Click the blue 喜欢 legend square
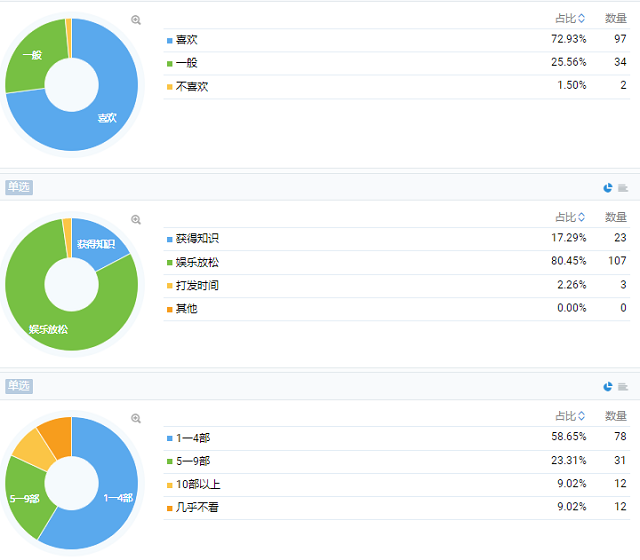 [x=170, y=40]
